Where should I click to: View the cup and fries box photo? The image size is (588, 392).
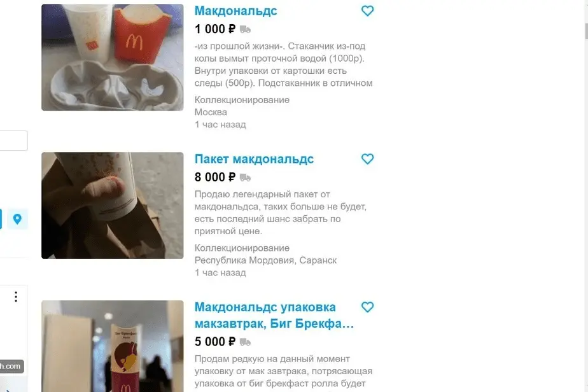tap(113, 57)
